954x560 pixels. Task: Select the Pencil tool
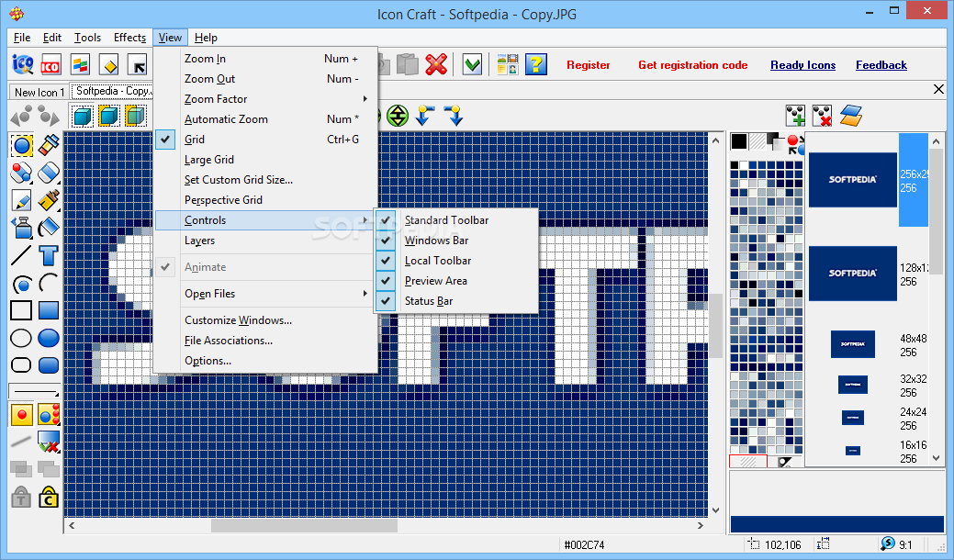pos(22,200)
